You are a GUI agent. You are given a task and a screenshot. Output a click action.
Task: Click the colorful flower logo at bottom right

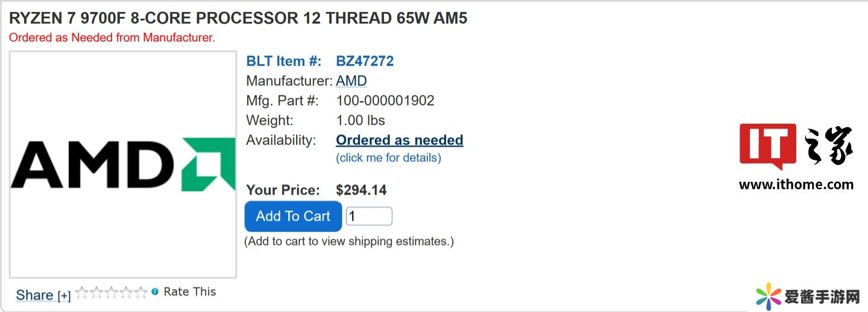(769, 296)
